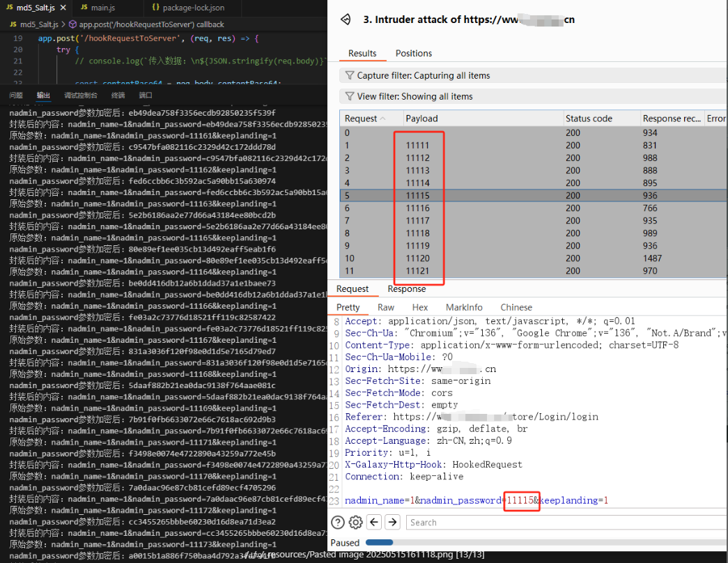This screenshot has width=728, height=563.
Task: Click the app.post callback breadcrumb symbol
Action: tap(73, 24)
